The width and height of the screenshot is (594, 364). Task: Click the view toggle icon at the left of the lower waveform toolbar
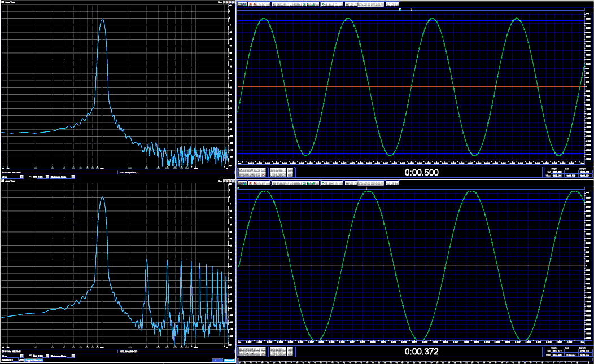coord(242,183)
